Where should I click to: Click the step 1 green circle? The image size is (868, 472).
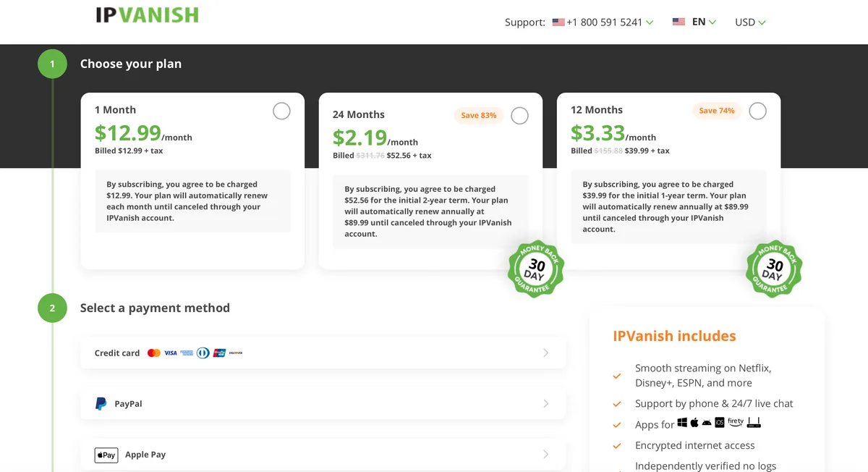click(x=52, y=64)
